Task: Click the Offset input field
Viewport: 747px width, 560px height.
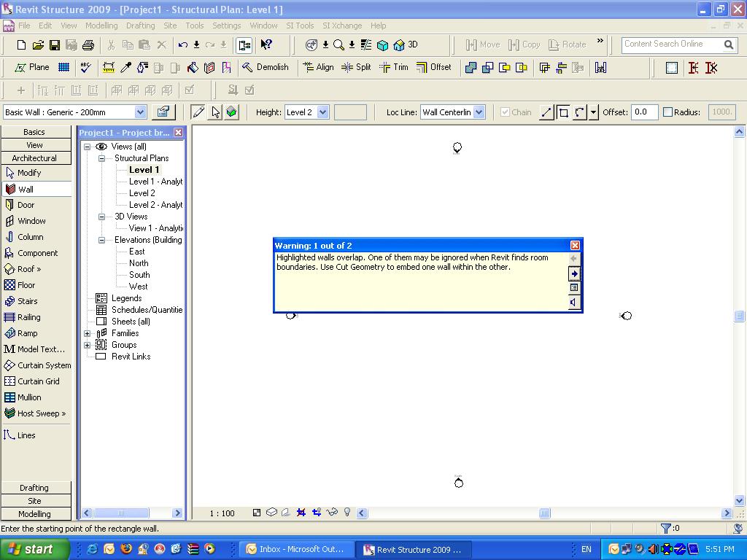Action: 643,112
